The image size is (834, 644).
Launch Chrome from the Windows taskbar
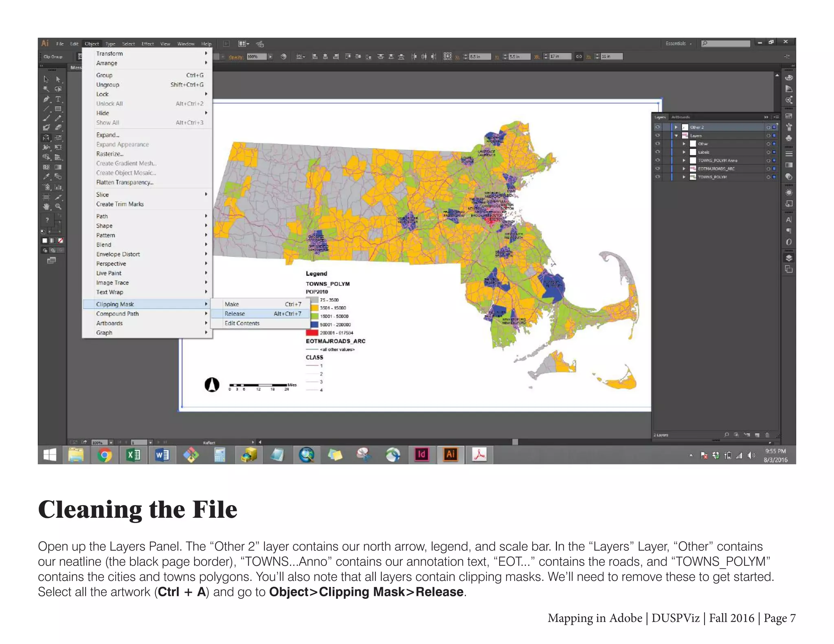105,455
